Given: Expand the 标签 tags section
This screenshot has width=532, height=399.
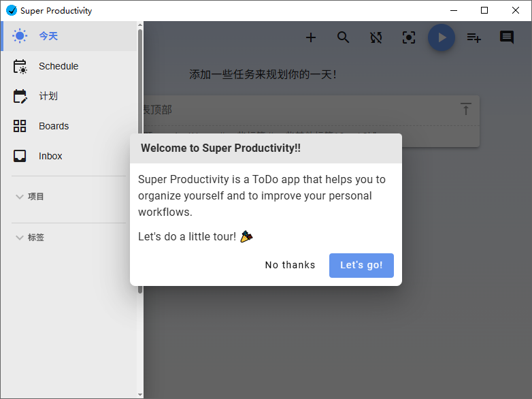Looking at the screenshot, I should pyautogui.click(x=30, y=238).
